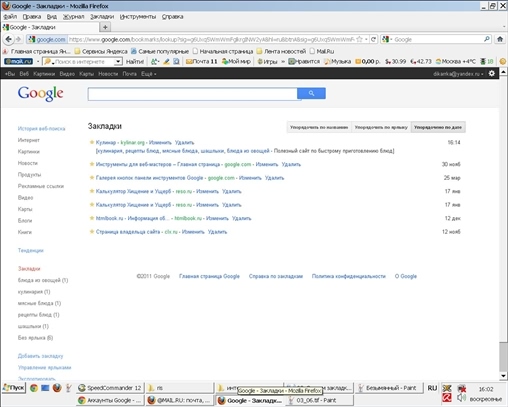Open the Управление ярлыками link
Viewport: 508px width, 407px height.
pos(45,367)
